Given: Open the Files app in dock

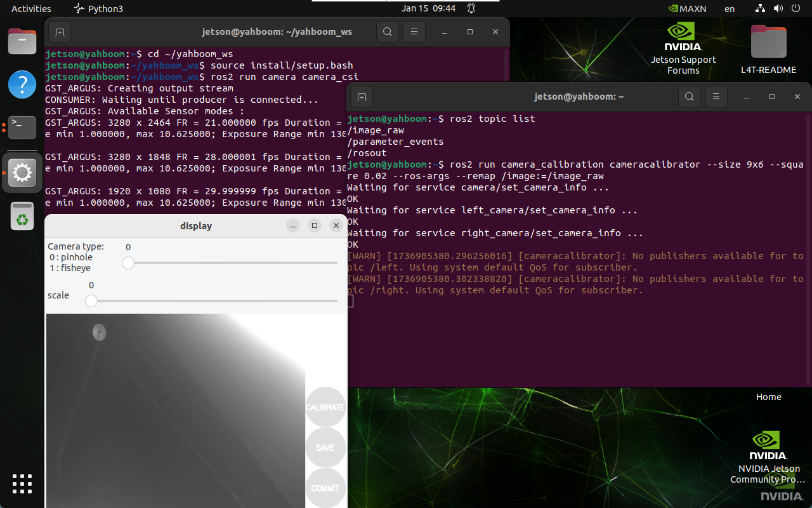Looking at the screenshot, I should [x=22, y=42].
